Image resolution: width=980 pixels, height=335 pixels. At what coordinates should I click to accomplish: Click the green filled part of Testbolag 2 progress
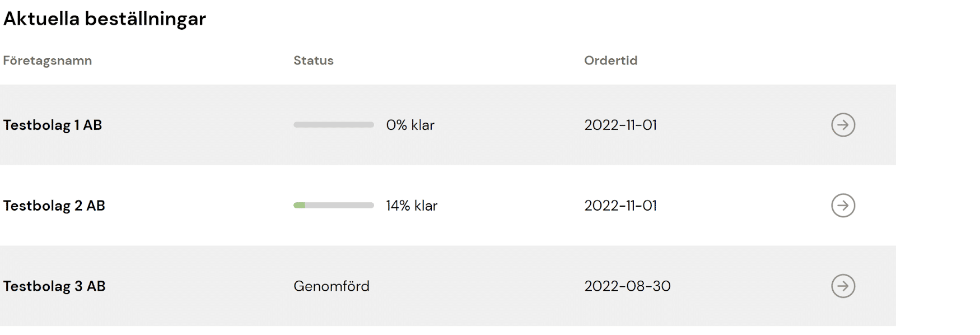[x=299, y=206]
